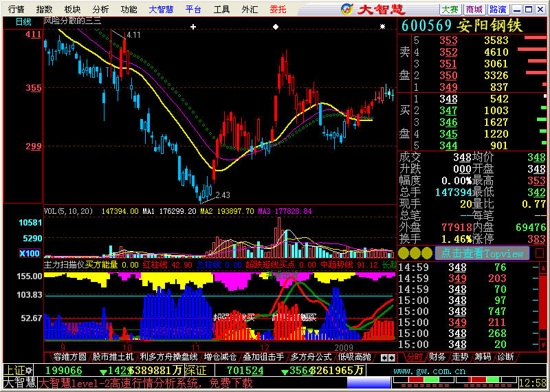Viewport: 550px width, 392px height.
Task: Switch to the 分时 tab
Action: (x=415, y=357)
